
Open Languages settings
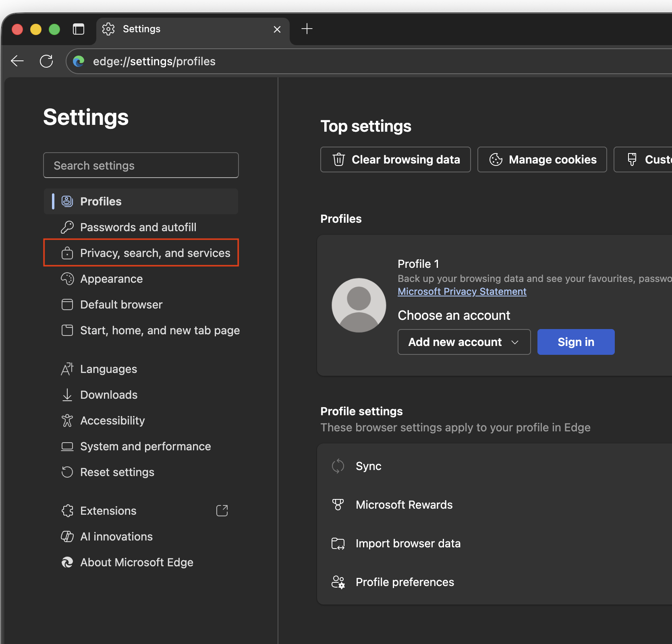[x=141, y=369]
